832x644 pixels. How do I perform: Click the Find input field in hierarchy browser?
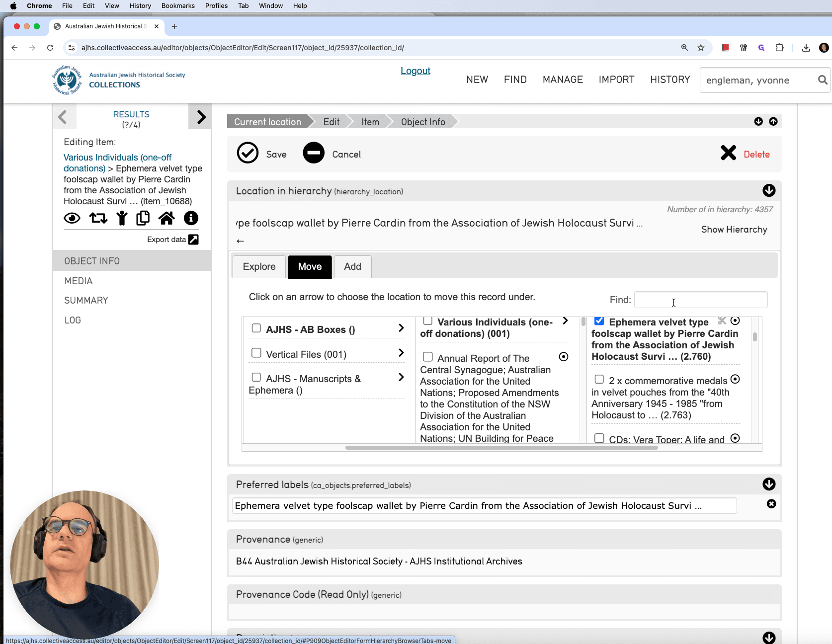tap(701, 300)
